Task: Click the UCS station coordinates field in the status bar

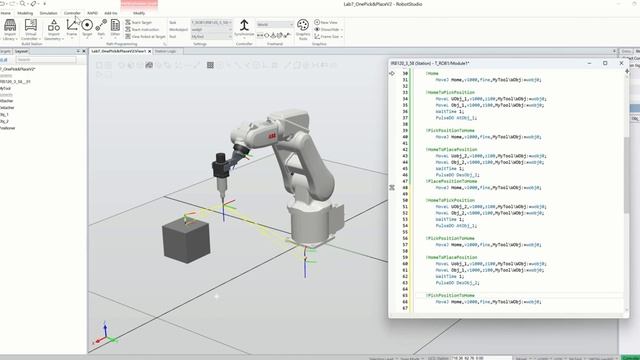Action: pos(481,358)
